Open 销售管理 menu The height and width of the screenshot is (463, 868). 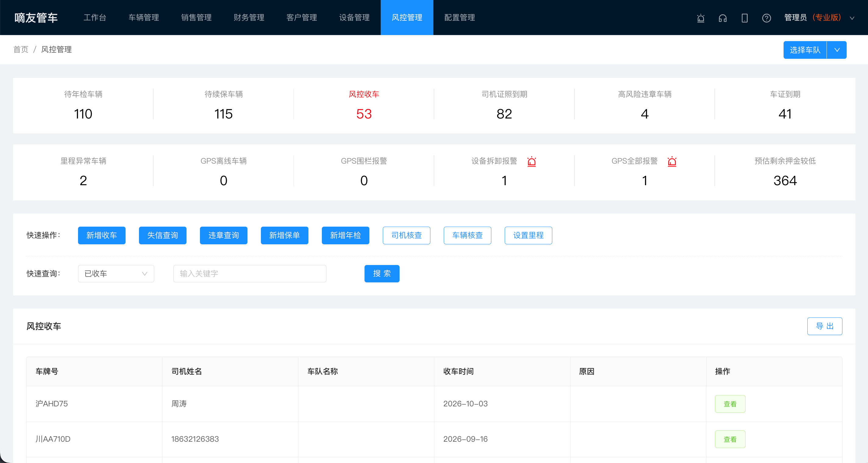(x=196, y=17)
